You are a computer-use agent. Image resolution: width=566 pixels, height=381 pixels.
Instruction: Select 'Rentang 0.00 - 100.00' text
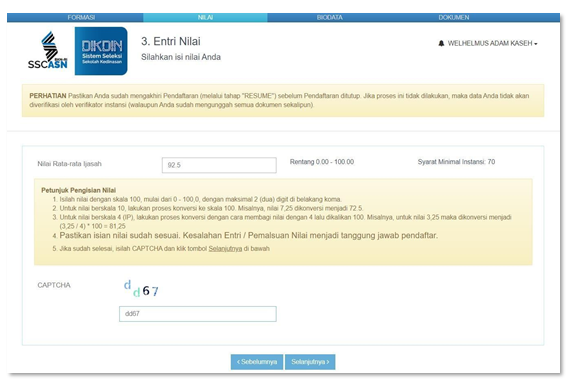(322, 162)
